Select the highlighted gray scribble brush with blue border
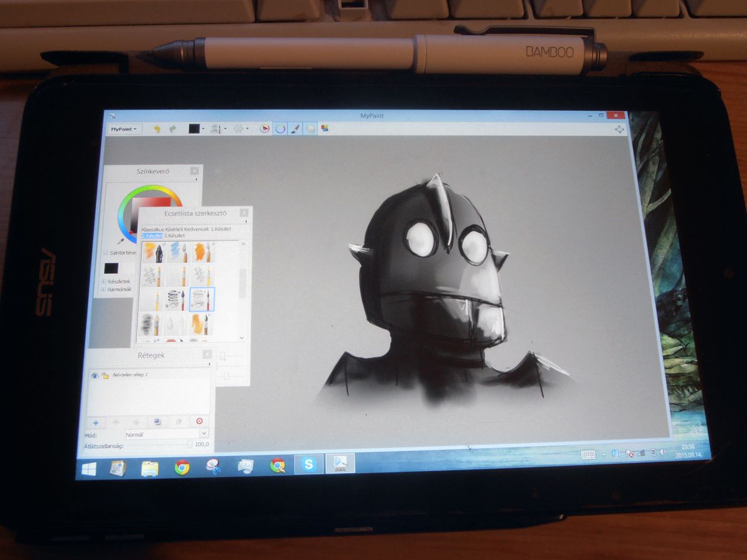This screenshot has width=747, height=560. pyautogui.click(x=202, y=299)
